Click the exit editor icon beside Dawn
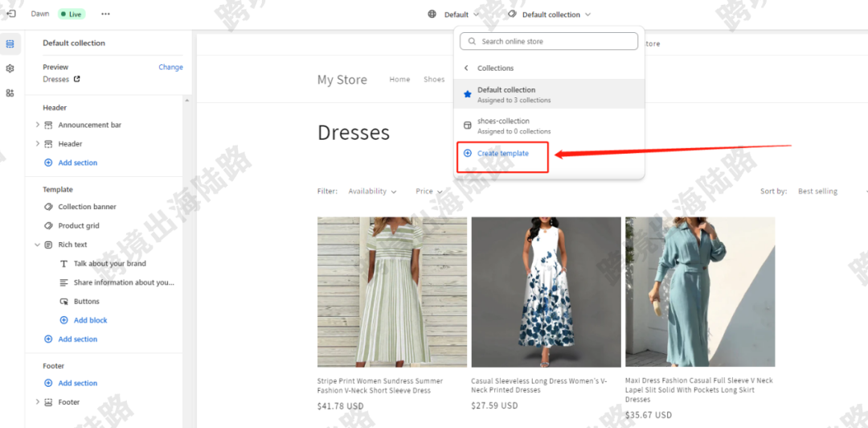The image size is (868, 428). point(11,14)
